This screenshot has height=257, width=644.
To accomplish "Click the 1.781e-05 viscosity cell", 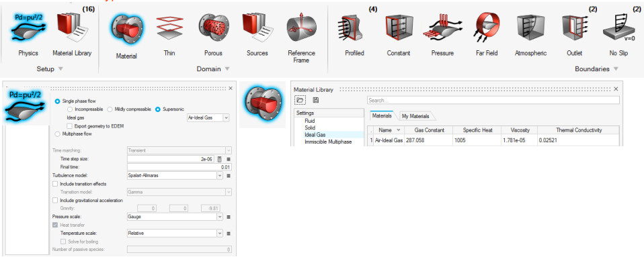I will tap(519, 140).
